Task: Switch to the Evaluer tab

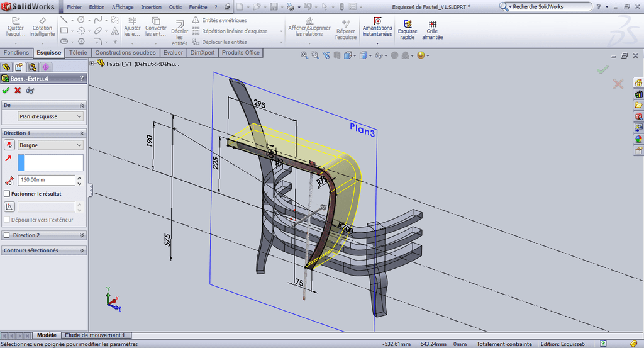Action: tap(173, 53)
